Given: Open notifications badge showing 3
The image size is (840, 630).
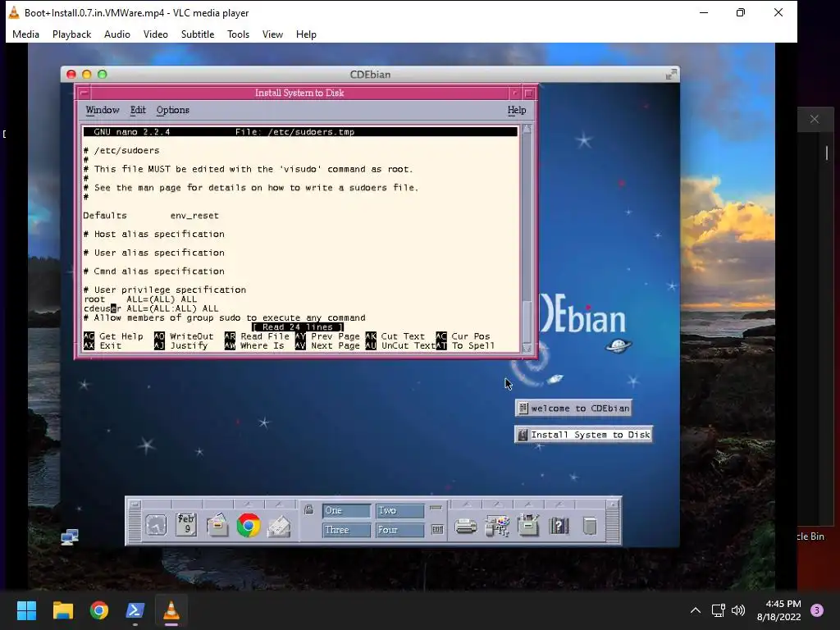Looking at the screenshot, I should (817, 610).
